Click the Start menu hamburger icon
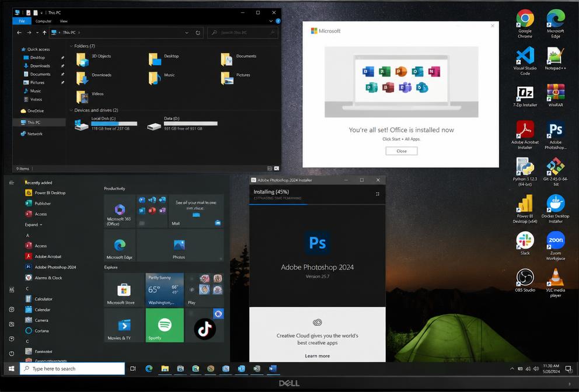This screenshot has width=579, height=392. [x=12, y=183]
